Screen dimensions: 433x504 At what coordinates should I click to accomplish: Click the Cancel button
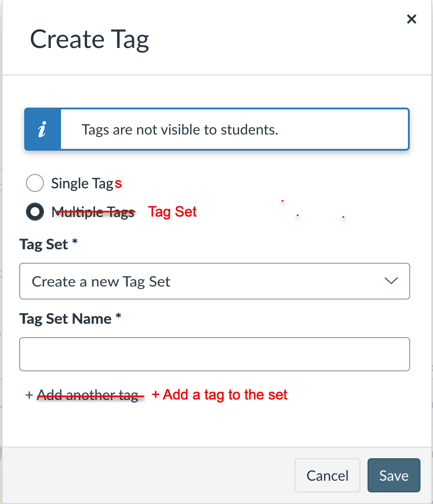click(327, 475)
